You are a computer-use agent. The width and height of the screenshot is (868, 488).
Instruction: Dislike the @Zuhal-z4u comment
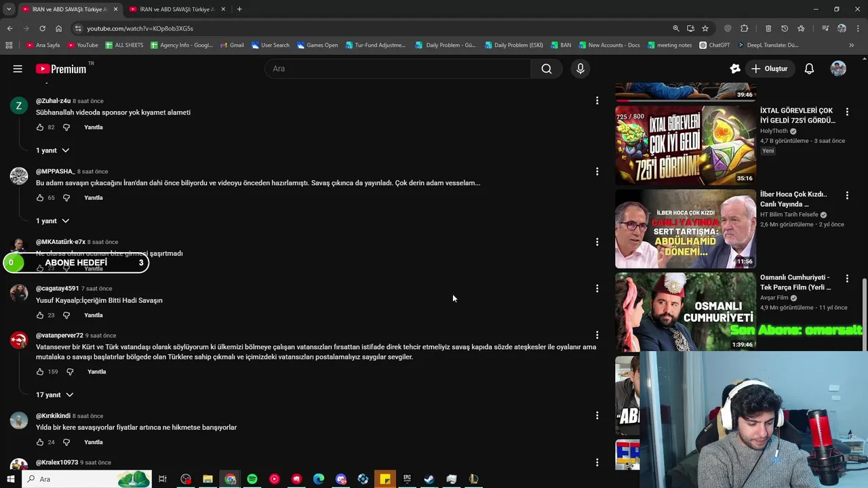pos(66,127)
